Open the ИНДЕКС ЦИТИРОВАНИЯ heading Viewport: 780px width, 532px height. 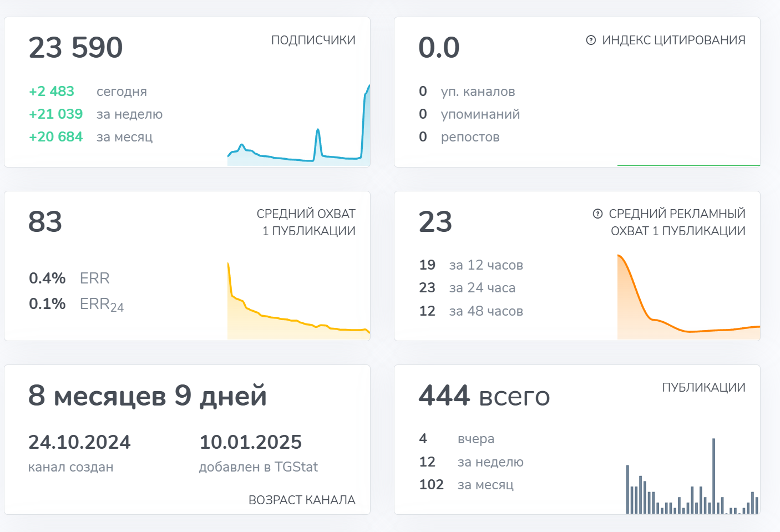pyautogui.click(x=673, y=40)
